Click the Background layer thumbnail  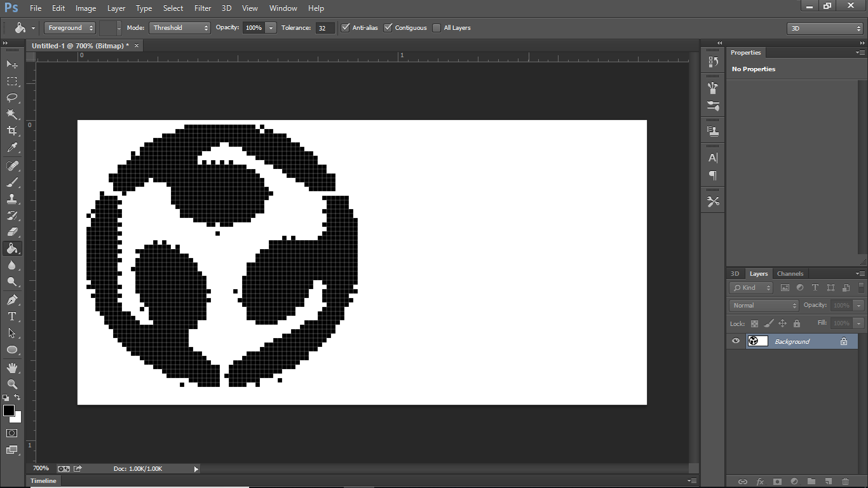point(758,341)
